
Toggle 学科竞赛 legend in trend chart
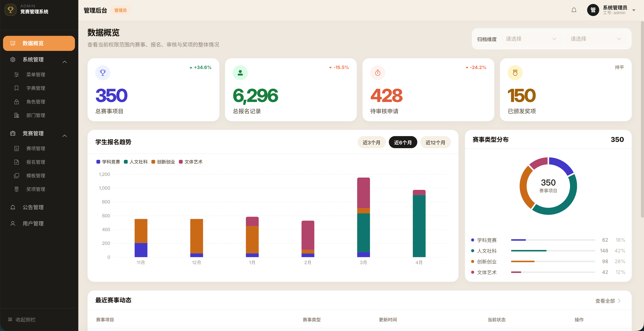coord(108,162)
